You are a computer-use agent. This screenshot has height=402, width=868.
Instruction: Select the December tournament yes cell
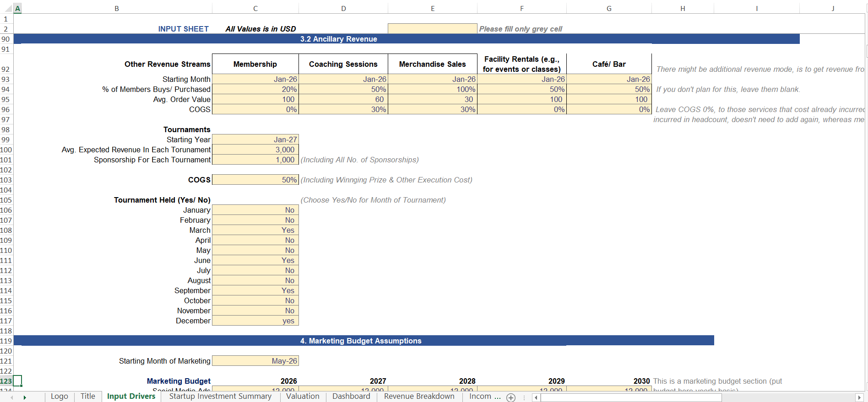tap(255, 321)
